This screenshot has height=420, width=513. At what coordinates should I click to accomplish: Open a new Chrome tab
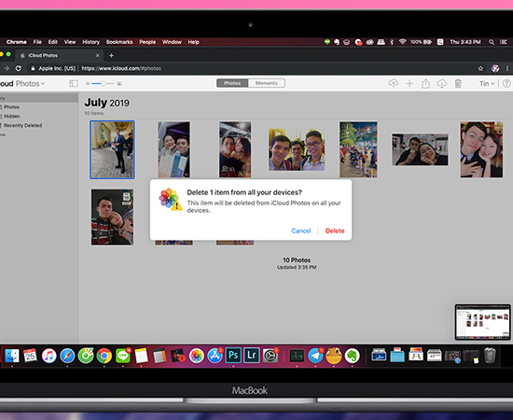(x=111, y=56)
